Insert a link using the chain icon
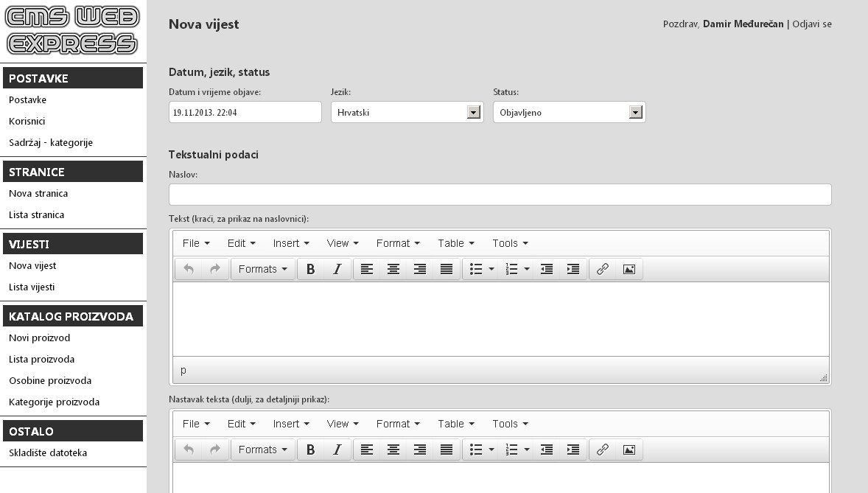Viewport: 868px width, 493px height. 603,268
